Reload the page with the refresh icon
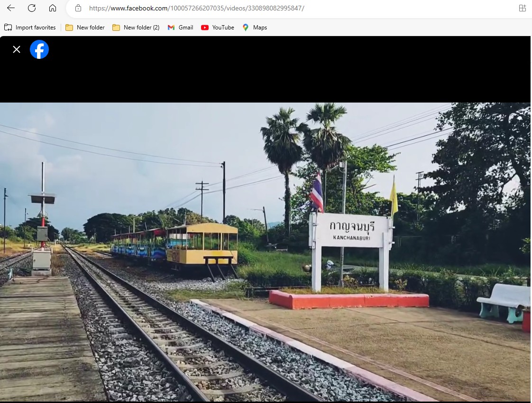Screen dimensions: 532x403 point(32,8)
